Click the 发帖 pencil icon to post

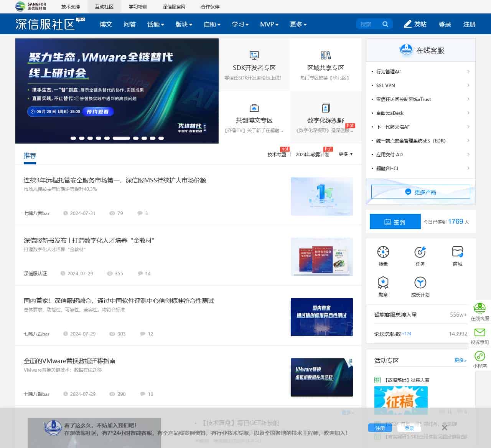407,24
